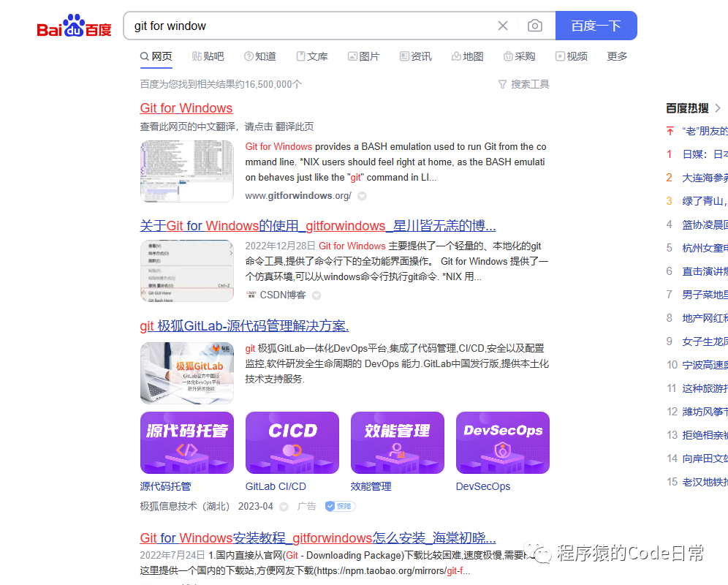Click the 百度一下 search button
728x585 pixels.
click(596, 26)
